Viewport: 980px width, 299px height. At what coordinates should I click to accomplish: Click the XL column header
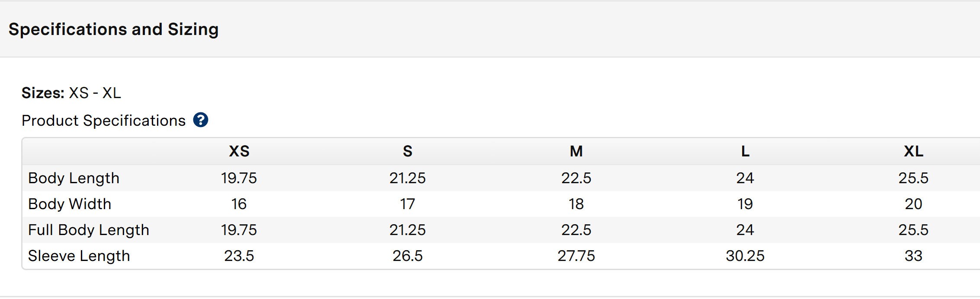click(913, 151)
